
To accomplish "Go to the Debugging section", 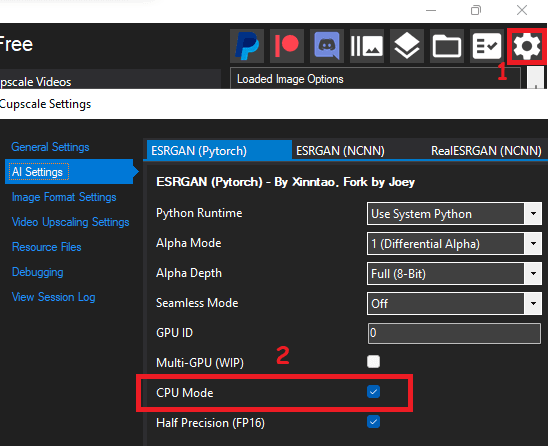I will [38, 272].
